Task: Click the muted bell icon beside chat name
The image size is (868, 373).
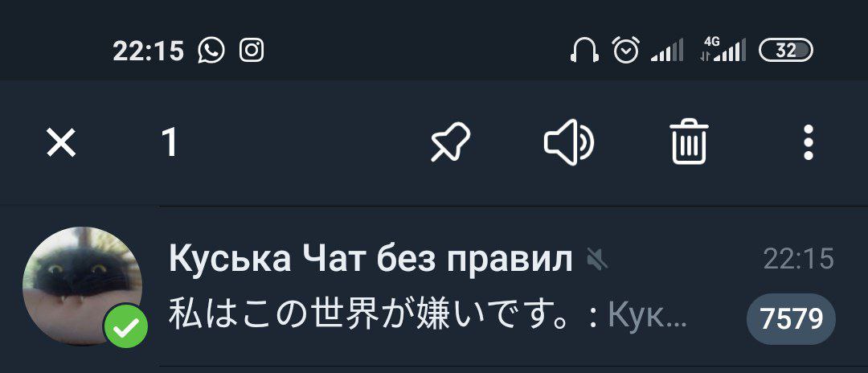Action: point(598,260)
